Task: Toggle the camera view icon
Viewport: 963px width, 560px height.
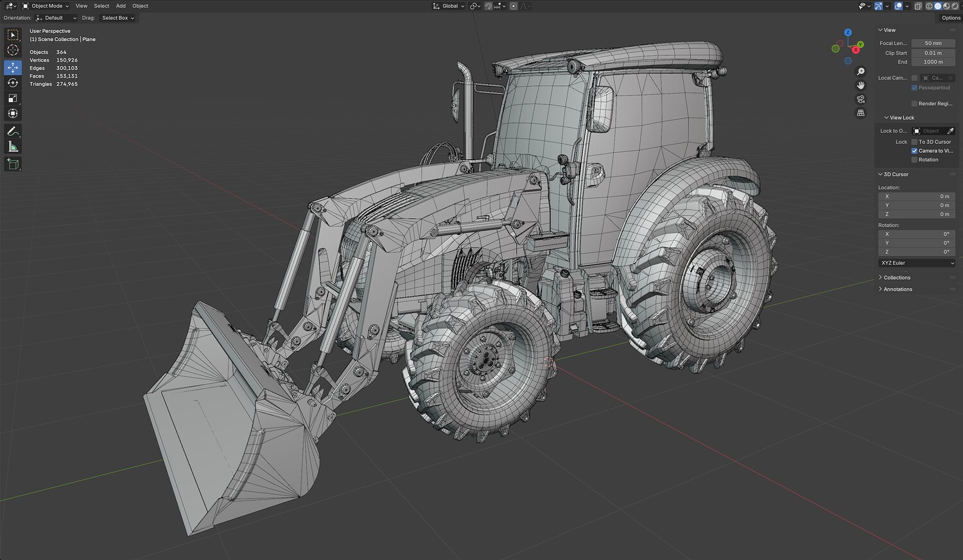Action: point(861,99)
